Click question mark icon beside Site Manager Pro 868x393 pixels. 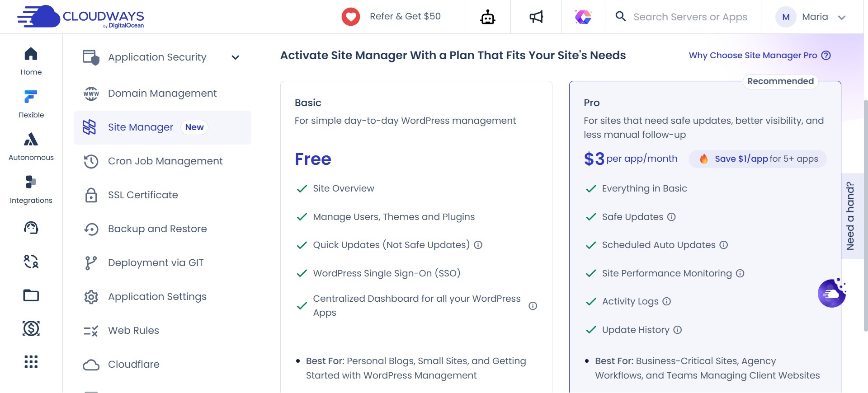[826, 56]
